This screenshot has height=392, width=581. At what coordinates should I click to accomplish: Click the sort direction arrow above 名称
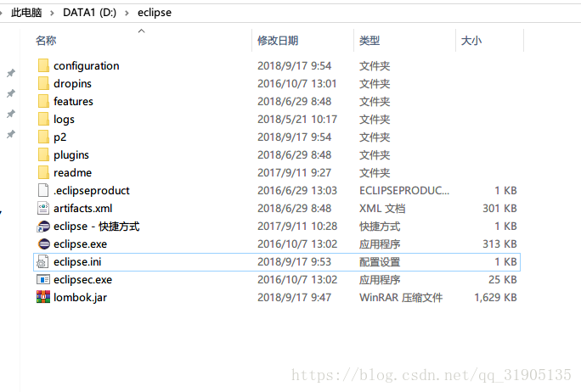pos(141,31)
